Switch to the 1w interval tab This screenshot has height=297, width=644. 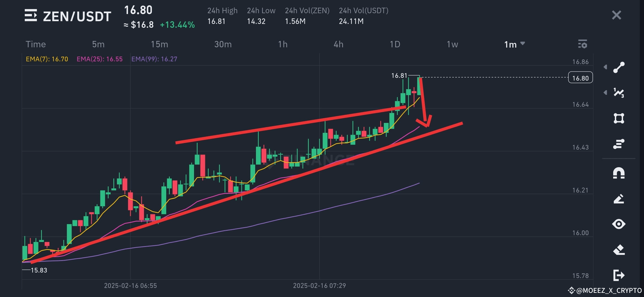452,44
